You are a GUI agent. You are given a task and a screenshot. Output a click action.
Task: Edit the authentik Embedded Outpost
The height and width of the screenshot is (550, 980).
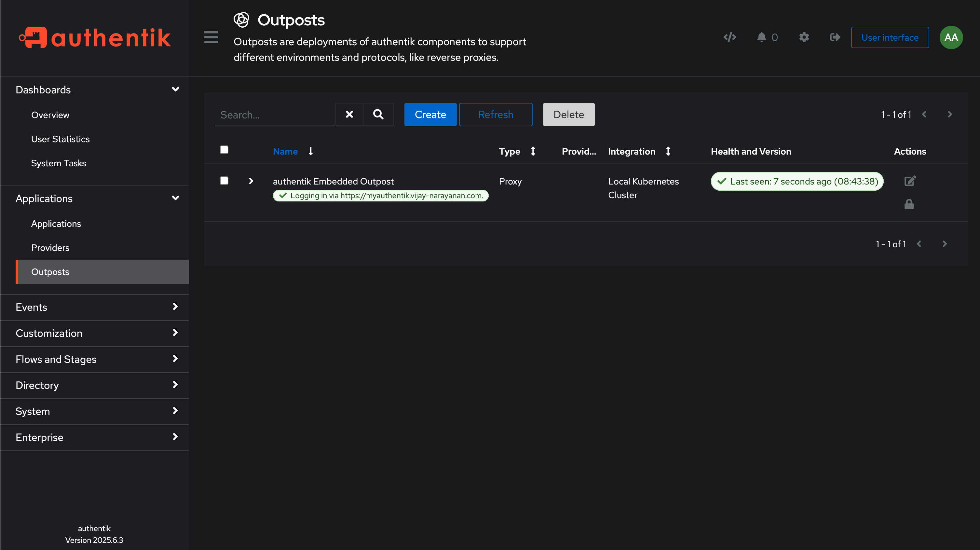pyautogui.click(x=910, y=181)
